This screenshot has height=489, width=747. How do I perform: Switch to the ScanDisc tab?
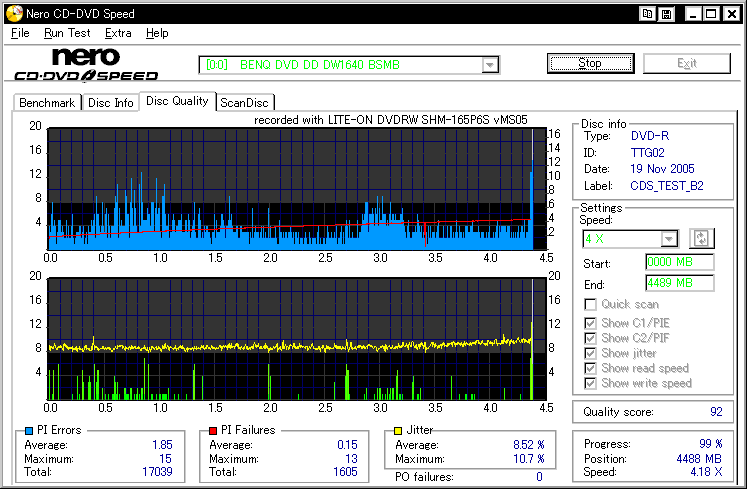(x=246, y=102)
